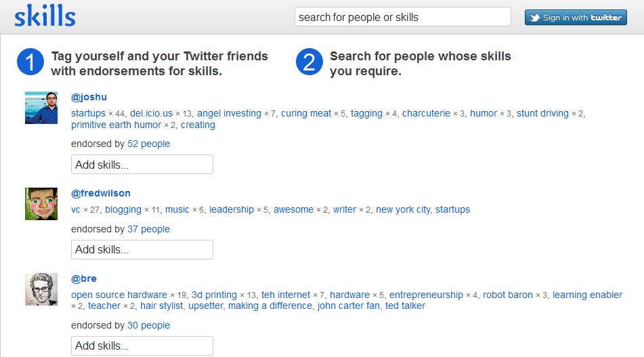Sign in with Twitter
The image size is (644, 357).
point(576,17)
